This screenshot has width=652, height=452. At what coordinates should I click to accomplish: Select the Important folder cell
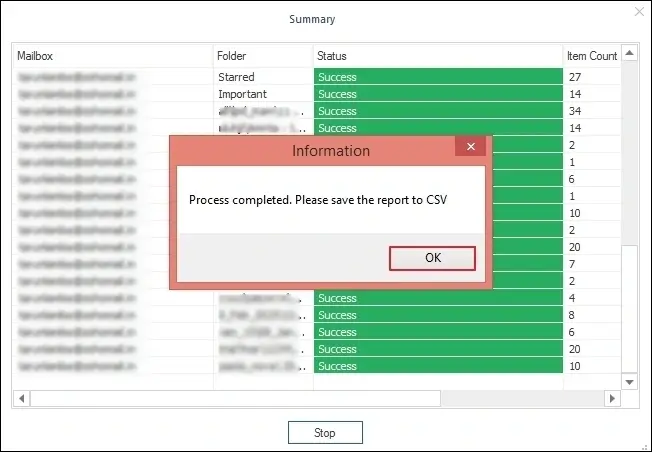(264, 94)
